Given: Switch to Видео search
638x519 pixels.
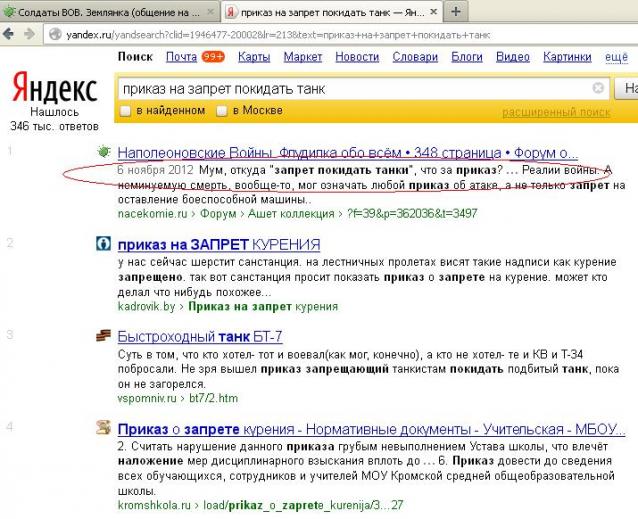Looking at the screenshot, I should pyautogui.click(x=513, y=57).
